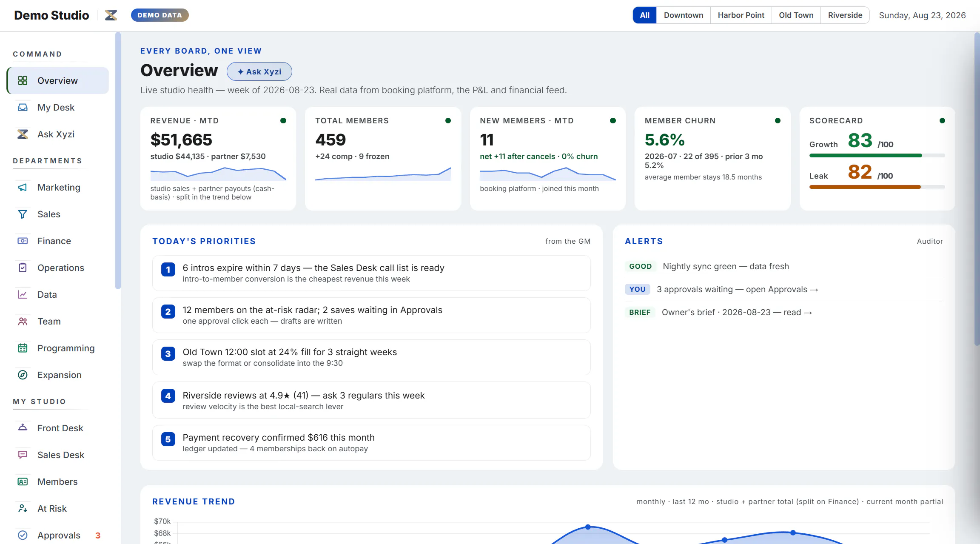Click the Marketing megaphone icon
This screenshot has height=544, width=980.
click(23, 187)
